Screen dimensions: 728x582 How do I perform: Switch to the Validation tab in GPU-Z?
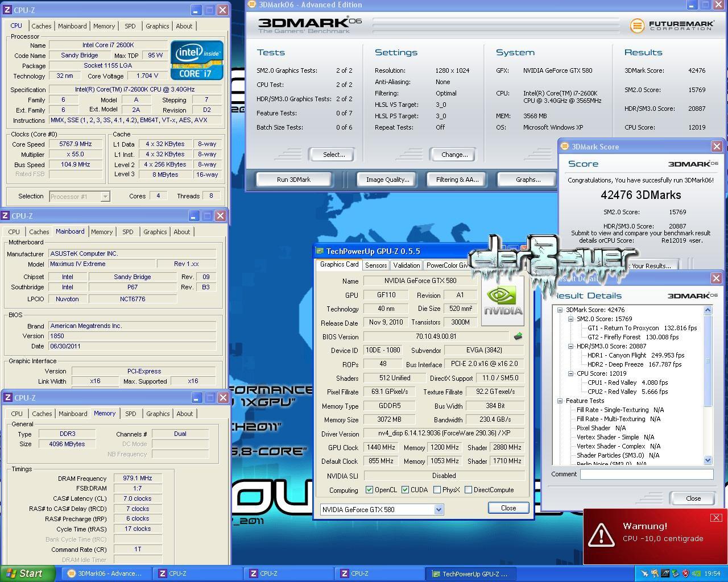pos(407,265)
